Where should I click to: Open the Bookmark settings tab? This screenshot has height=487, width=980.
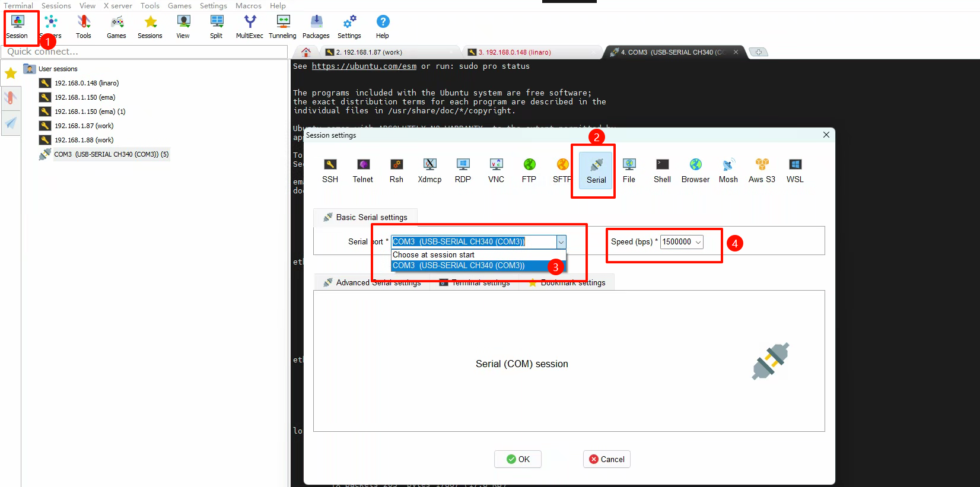point(567,282)
